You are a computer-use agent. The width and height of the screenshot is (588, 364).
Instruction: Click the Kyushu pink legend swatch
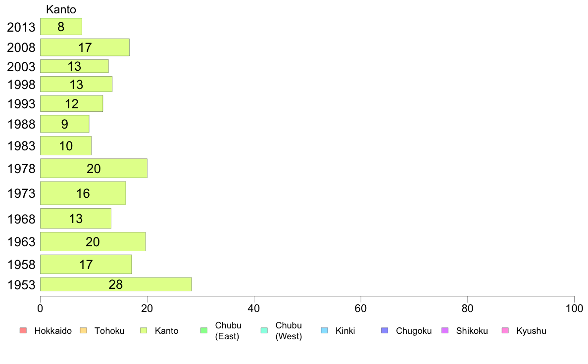505,330
